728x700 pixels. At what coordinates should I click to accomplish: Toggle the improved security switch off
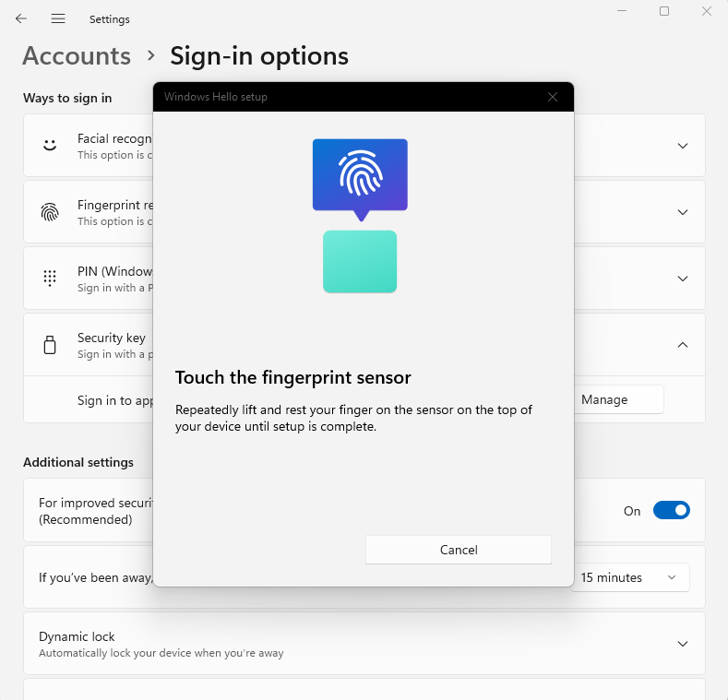pos(672,510)
